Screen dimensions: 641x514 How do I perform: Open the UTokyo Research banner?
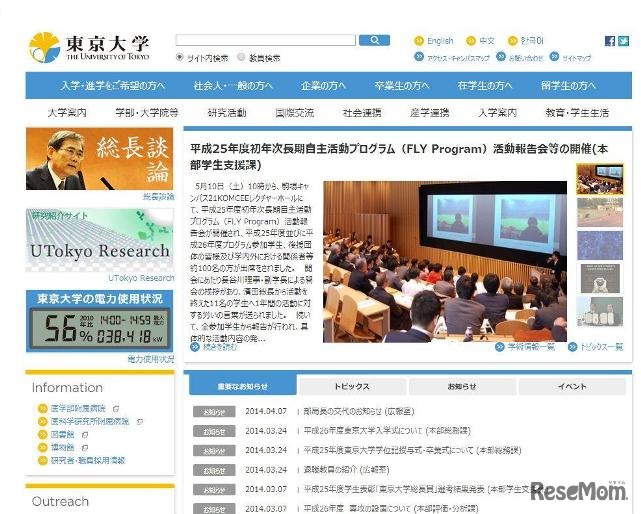pyautogui.click(x=99, y=240)
